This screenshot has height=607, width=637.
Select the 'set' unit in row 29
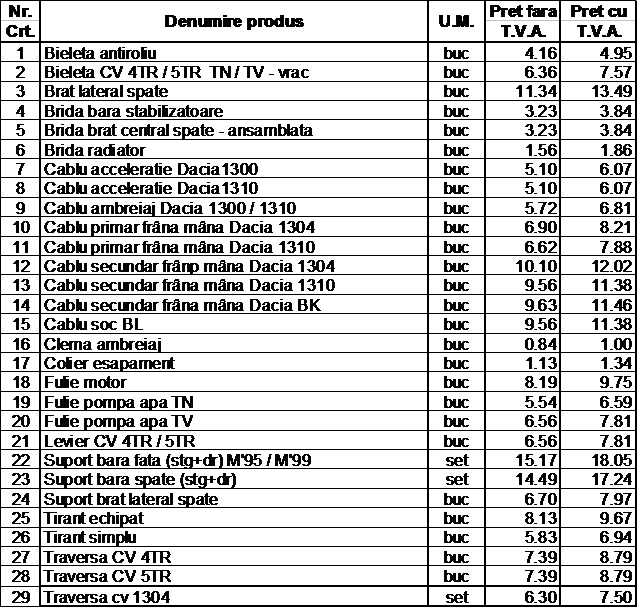point(457,597)
